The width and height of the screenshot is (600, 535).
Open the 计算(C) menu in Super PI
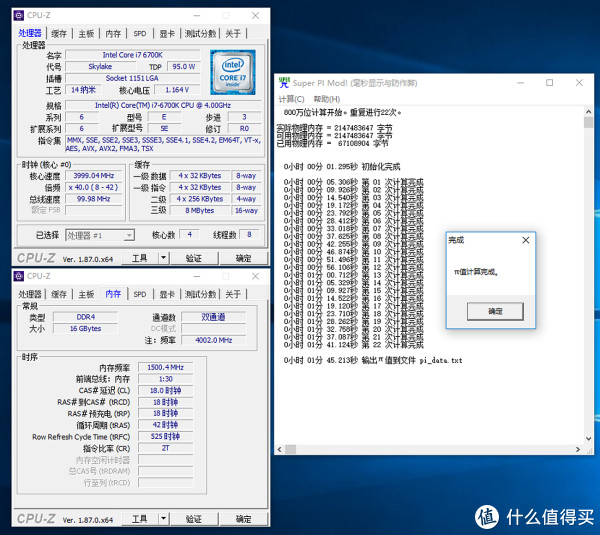[x=291, y=99]
